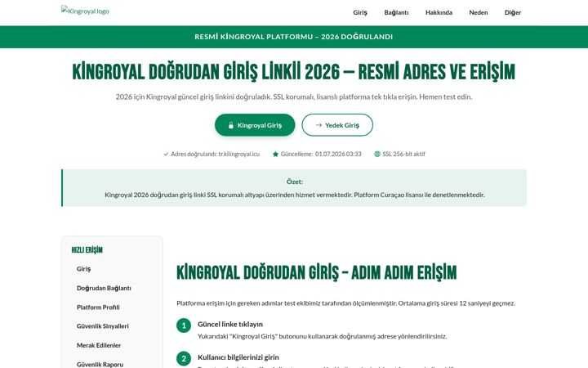588x368 pixels.
Task: Click the Hızlı Erişim sidebar heading
Action: click(x=87, y=250)
